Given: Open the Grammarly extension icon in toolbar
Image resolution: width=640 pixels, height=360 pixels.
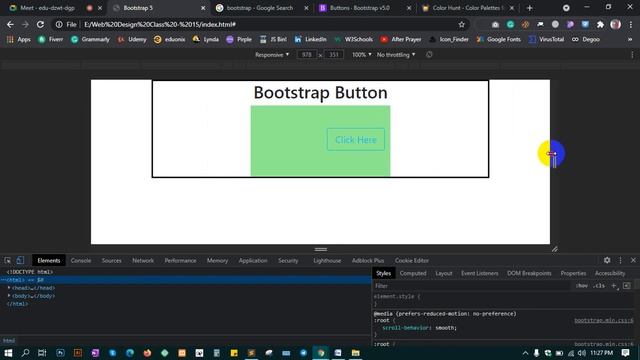Looking at the screenshot, I should (510, 24).
